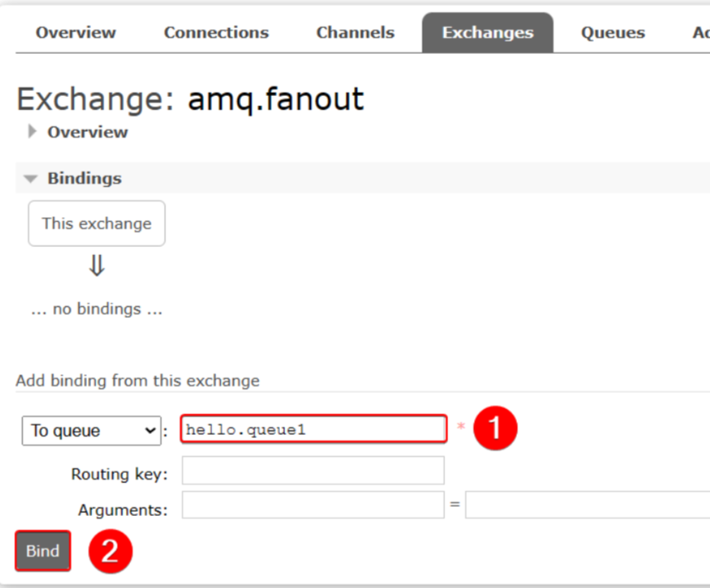This screenshot has height=588, width=710.
Task: Click the red step 2 badge
Action: pyautogui.click(x=110, y=552)
